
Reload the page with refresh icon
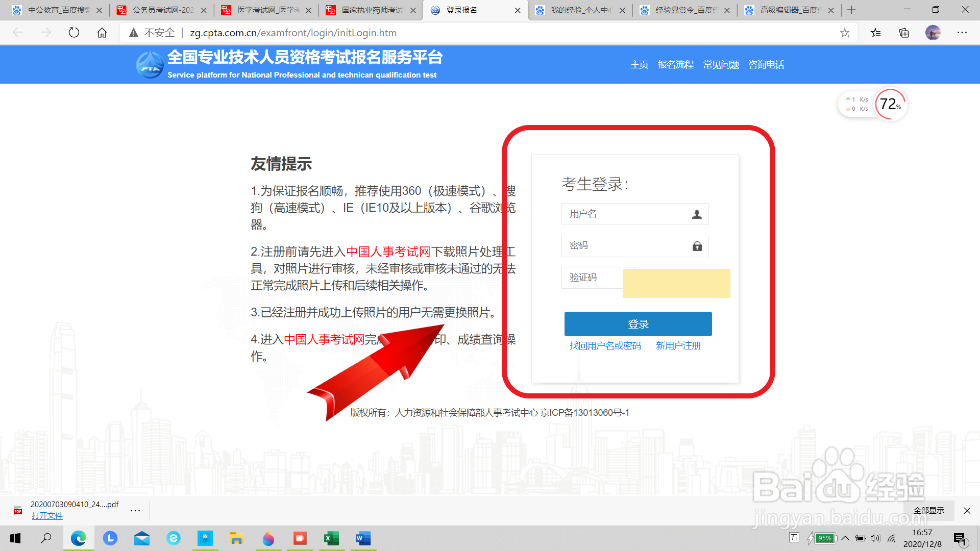click(x=74, y=33)
